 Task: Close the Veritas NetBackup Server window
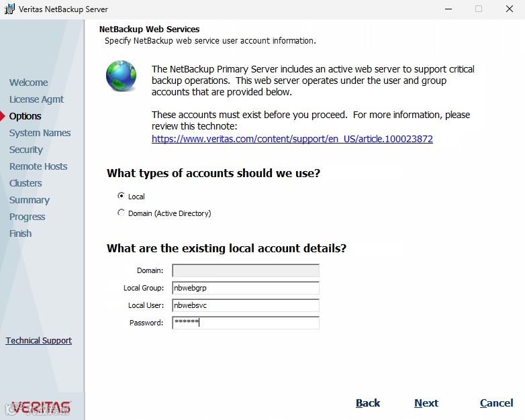[x=510, y=9]
